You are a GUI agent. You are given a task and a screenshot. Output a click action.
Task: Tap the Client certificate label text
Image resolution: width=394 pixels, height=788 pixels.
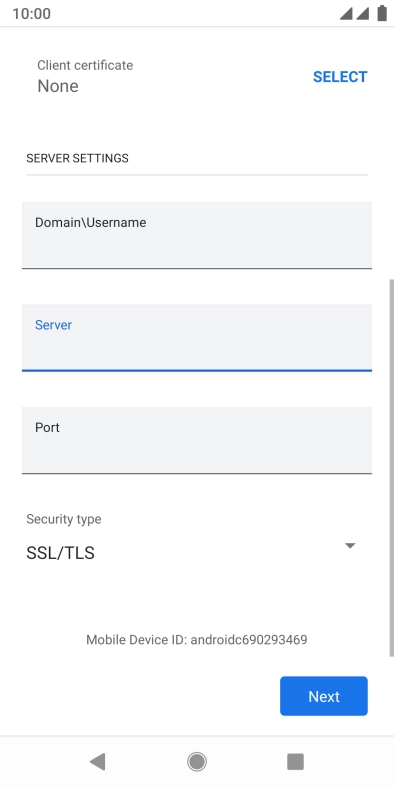click(85, 65)
